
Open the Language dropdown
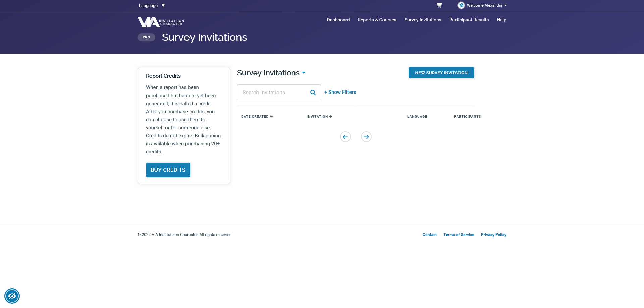coord(152,5)
